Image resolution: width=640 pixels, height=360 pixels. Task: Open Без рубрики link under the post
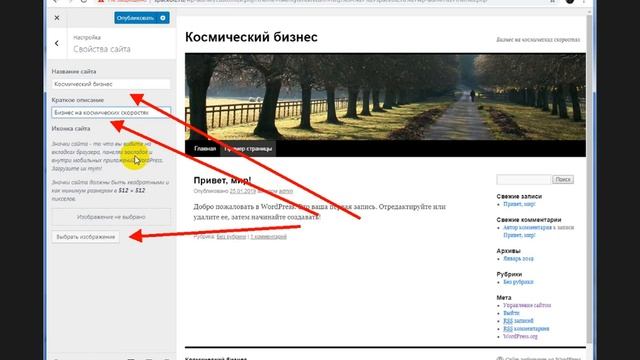click(x=231, y=237)
